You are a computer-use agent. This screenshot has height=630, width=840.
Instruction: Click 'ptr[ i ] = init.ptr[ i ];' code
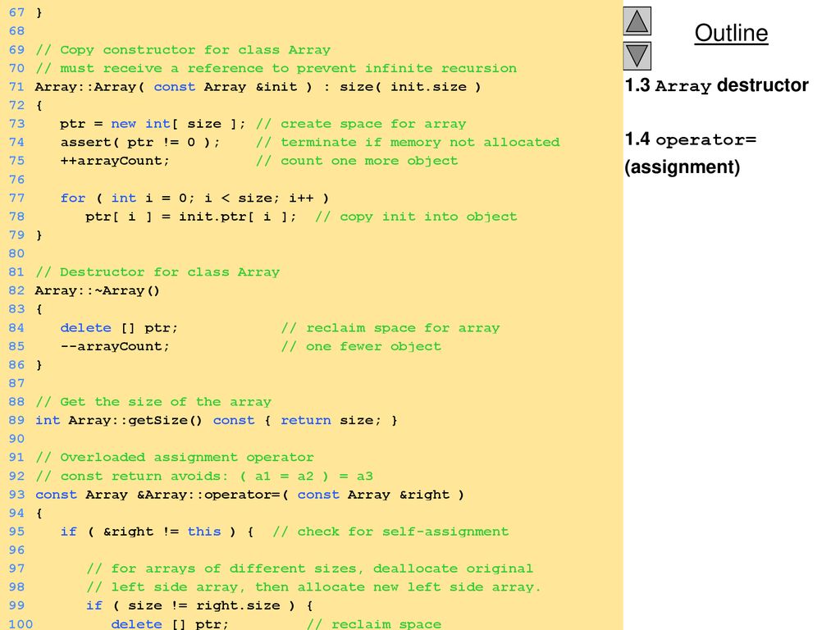tap(190, 217)
